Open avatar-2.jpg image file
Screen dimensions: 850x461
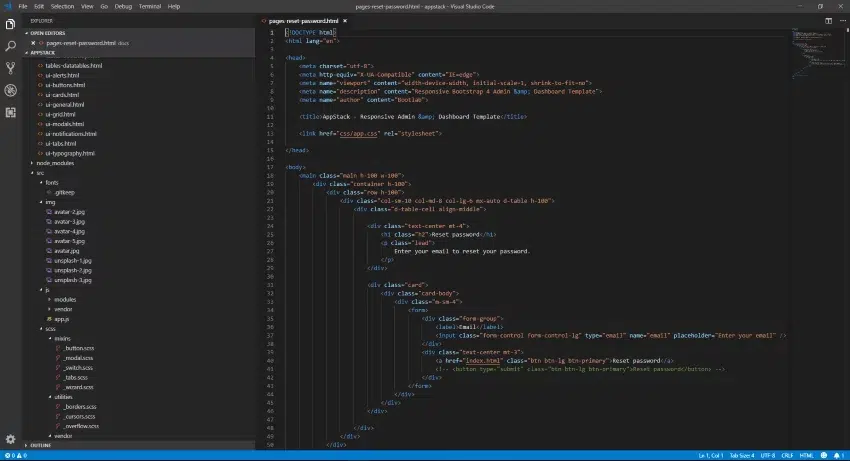pyautogui.click(x=69, y=212)
